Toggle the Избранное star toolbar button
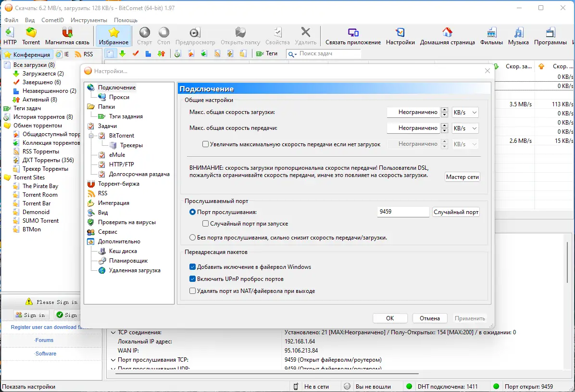The image size is (575, 392). point(113,36)
